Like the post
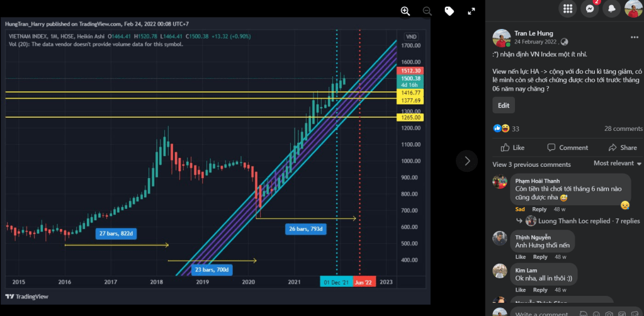 click(513, 147)
